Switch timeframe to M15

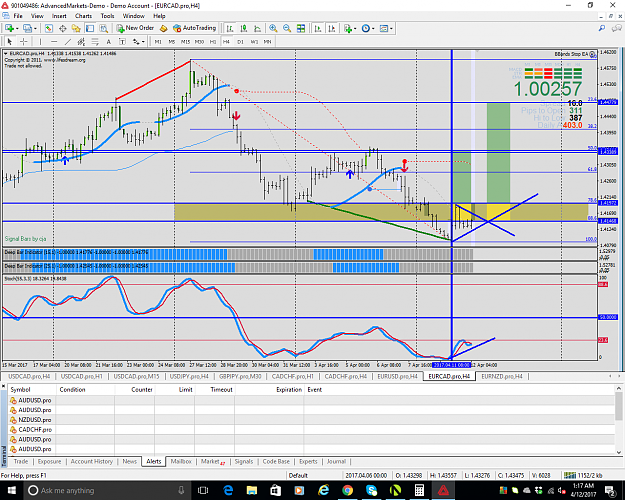point(185,41)
